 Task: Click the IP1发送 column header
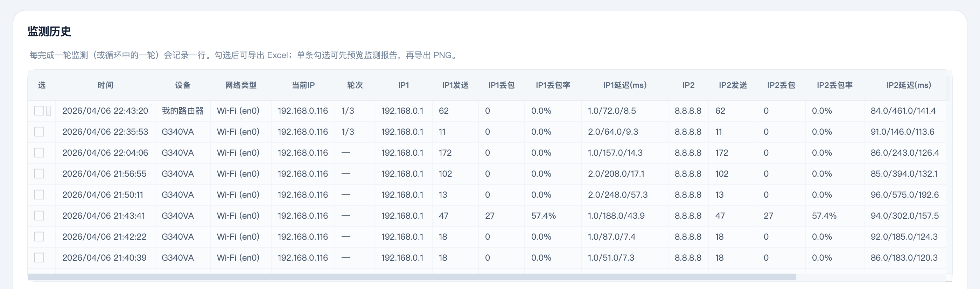(x=455, y=85)
